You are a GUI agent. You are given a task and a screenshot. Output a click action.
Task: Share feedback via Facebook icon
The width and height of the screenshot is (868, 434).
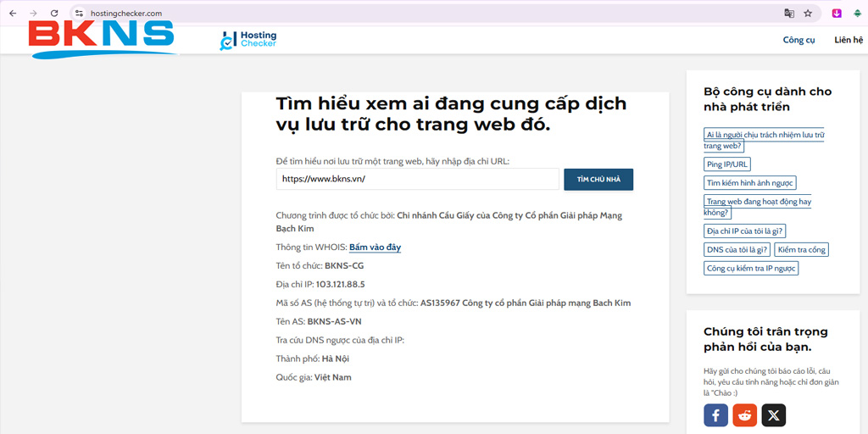[x=715, y=415]
